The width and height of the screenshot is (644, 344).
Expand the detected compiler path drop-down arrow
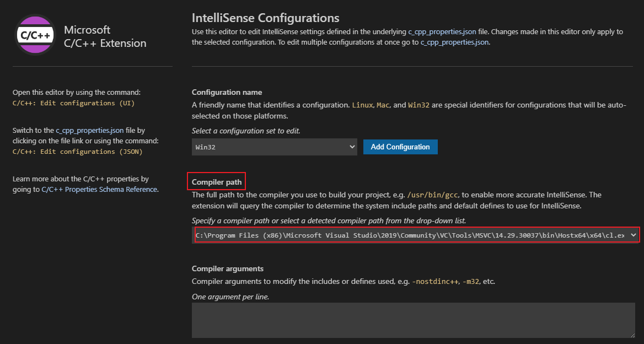(634, 235)
